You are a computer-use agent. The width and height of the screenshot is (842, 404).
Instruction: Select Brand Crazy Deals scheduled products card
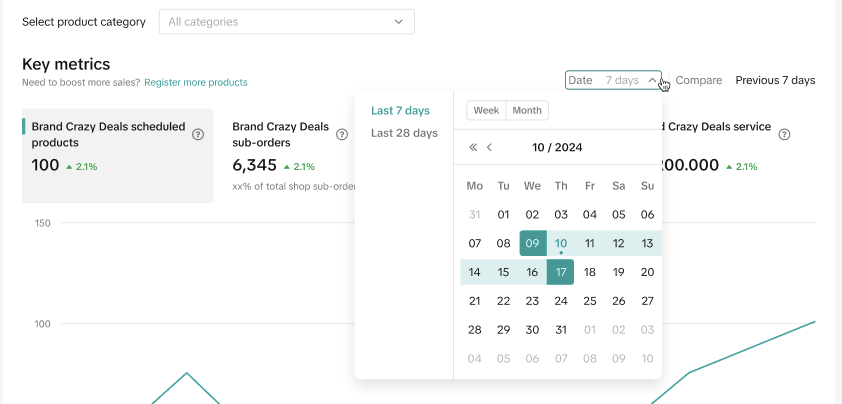117,155
